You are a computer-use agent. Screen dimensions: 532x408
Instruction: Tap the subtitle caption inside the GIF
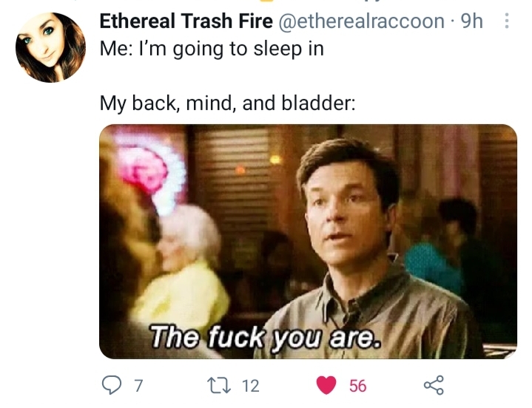(266, 336)
